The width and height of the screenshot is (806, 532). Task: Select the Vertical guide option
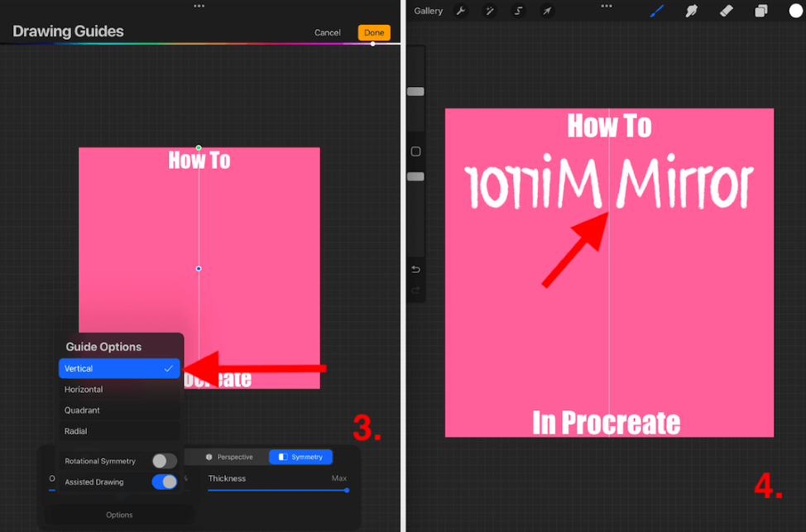click(119, 368)
